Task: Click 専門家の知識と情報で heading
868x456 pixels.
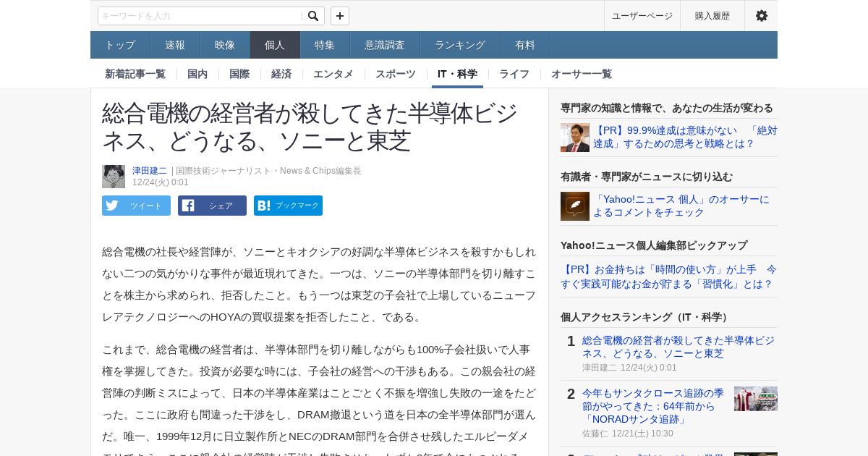Action: pos(667,108)
